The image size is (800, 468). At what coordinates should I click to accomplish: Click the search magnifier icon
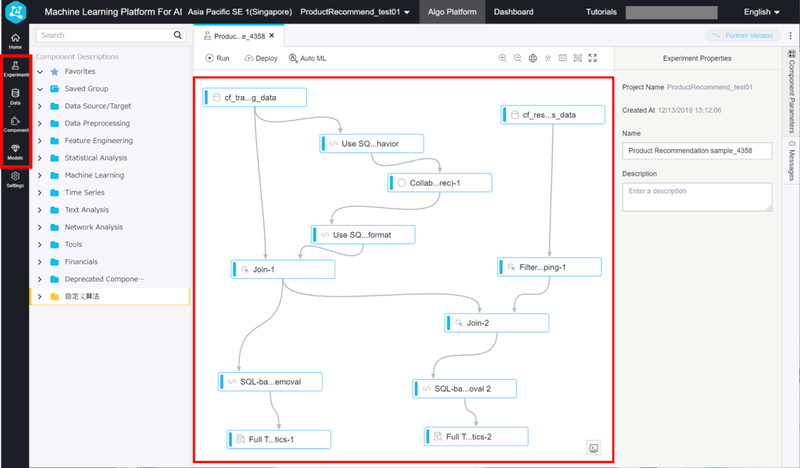(178, 35)
